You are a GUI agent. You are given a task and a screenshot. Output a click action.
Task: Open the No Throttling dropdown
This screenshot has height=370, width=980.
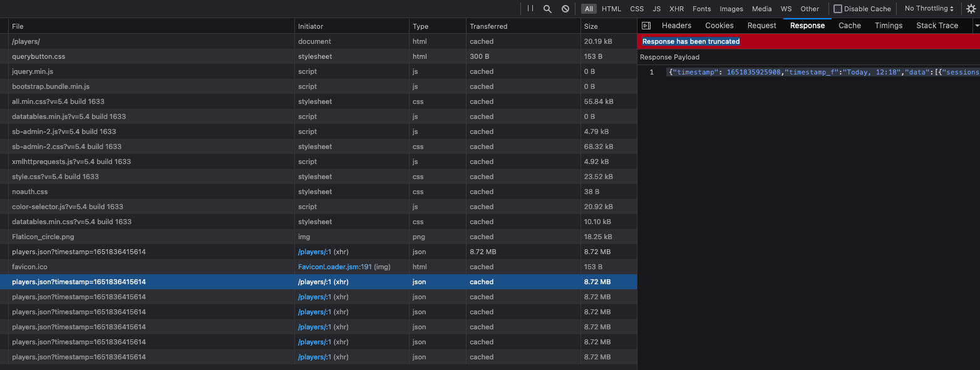pos(929,8)
